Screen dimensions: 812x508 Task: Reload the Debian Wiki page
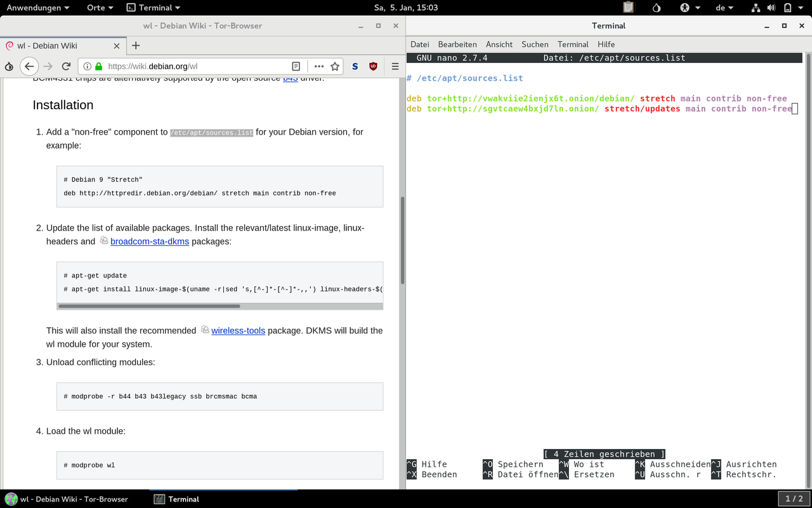[66, 66]
